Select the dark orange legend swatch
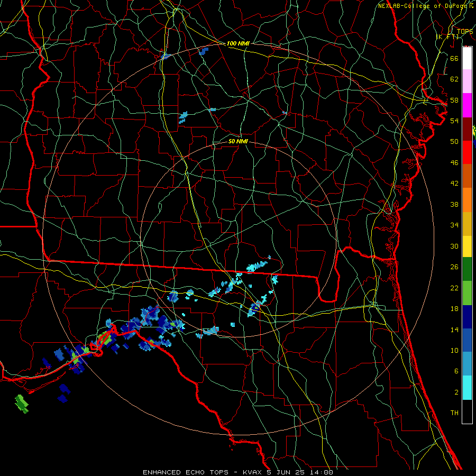Viewport: 476px width, 476px height. [467, 176]
